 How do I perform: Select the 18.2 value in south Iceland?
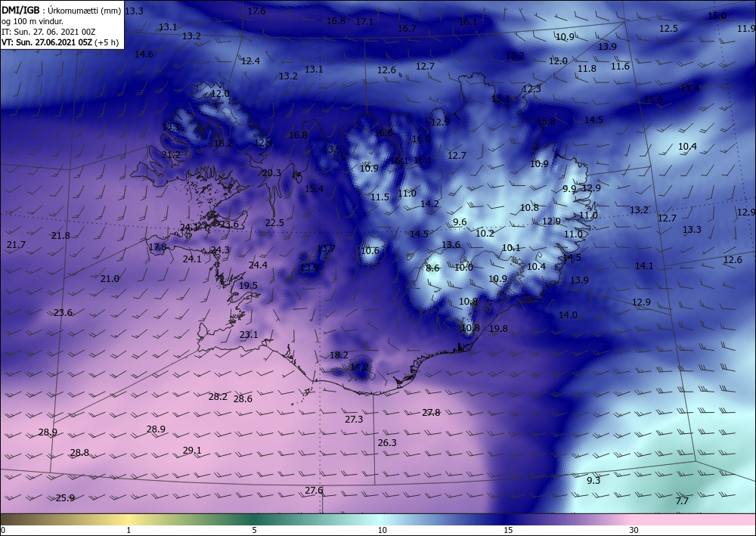(339, 355)
